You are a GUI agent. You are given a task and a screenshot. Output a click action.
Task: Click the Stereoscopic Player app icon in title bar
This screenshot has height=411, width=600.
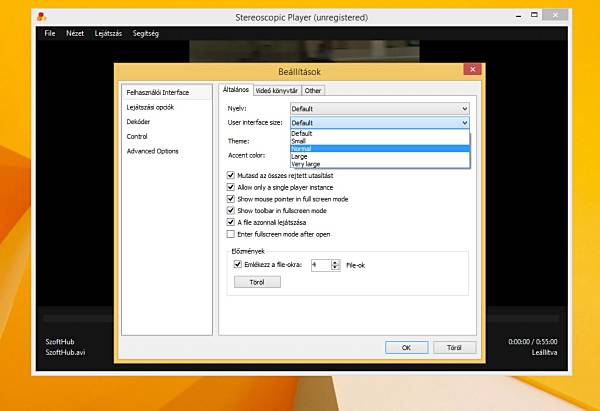[x=42, y=17]
